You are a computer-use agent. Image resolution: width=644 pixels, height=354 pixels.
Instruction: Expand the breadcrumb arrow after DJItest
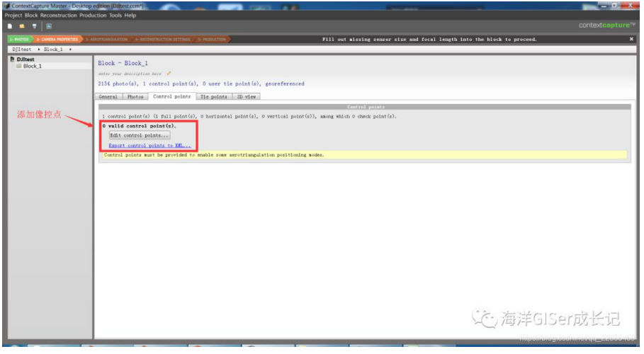tap(38, 50)
